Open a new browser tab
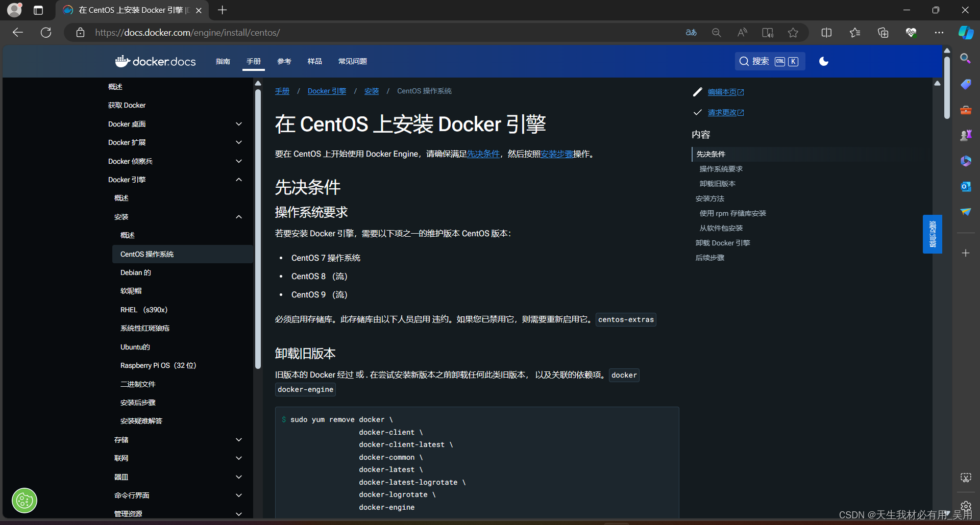 223,10
